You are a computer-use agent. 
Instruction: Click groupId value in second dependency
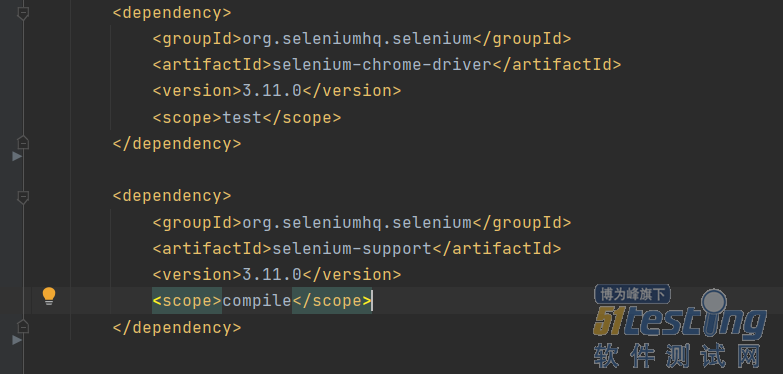(357, 223)
